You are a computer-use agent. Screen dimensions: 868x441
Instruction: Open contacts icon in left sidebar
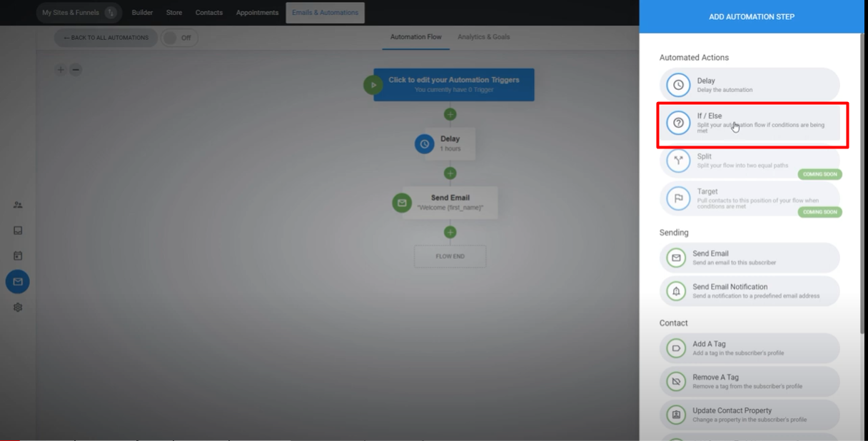pyautogui.click(x=18, y=205)
